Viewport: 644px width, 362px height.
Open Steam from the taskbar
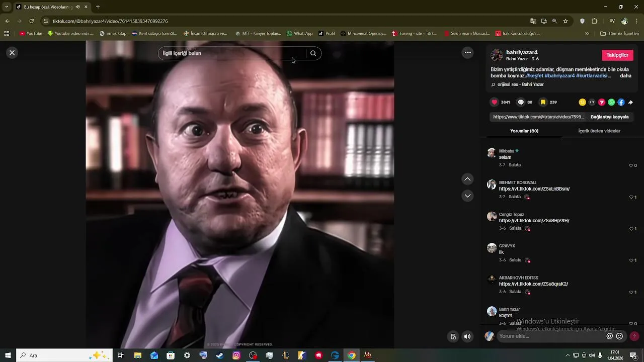220,355
